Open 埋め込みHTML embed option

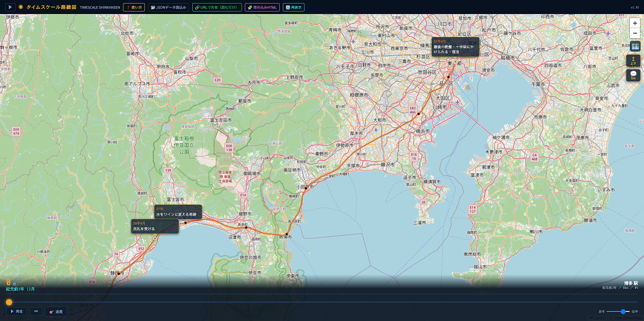click(x=262, y=7)
